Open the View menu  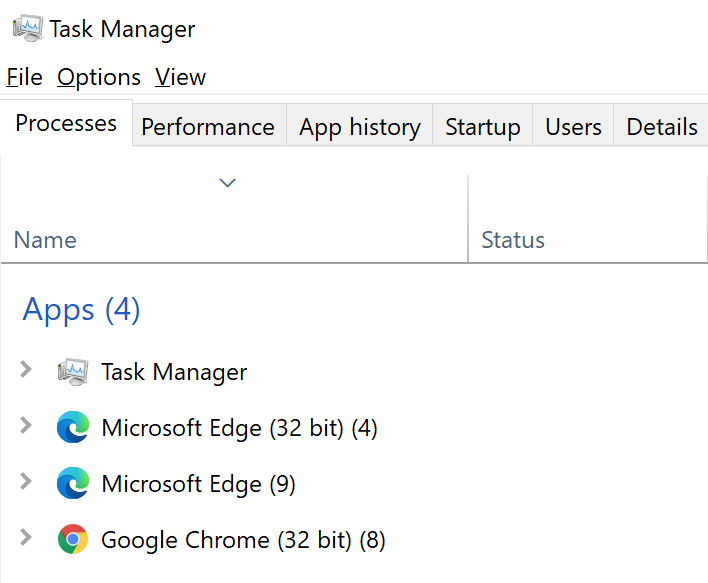181,77
